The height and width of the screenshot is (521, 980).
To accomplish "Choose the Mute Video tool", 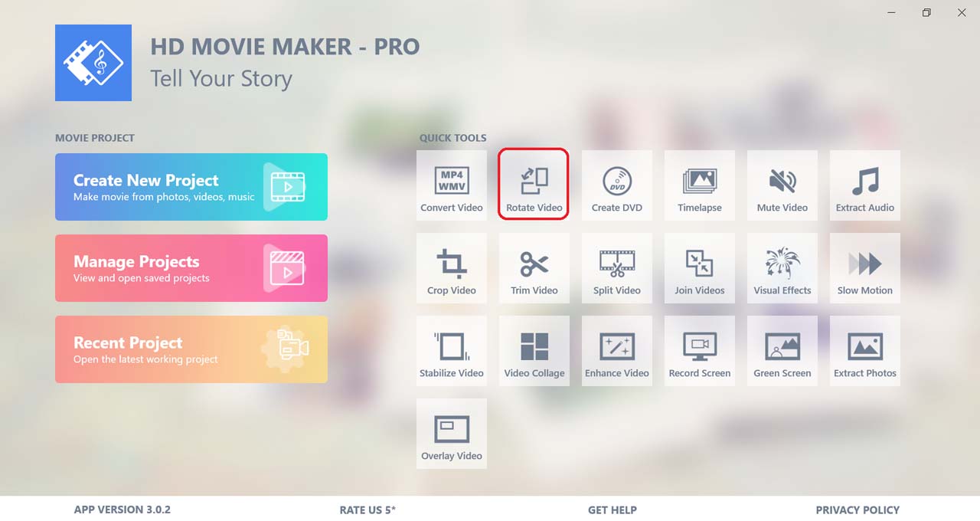I will pyautogui.click(x=782, y=185).
